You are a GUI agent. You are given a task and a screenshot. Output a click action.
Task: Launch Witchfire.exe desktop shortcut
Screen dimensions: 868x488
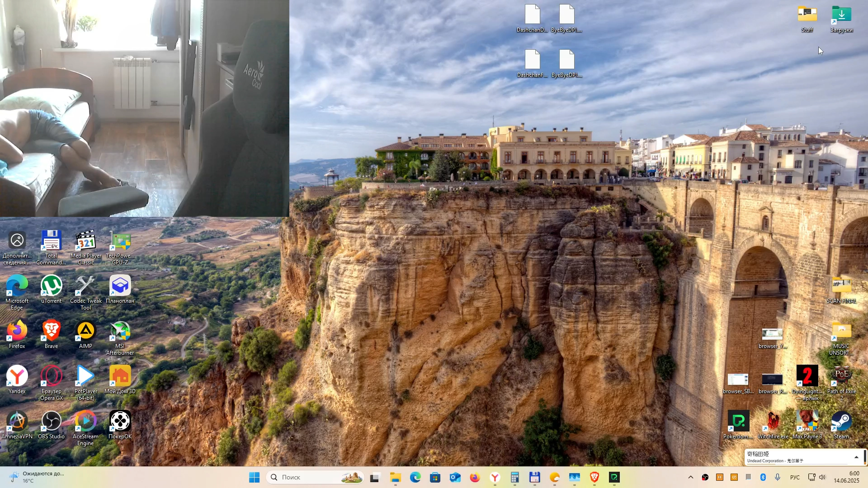tap(773, 425)
